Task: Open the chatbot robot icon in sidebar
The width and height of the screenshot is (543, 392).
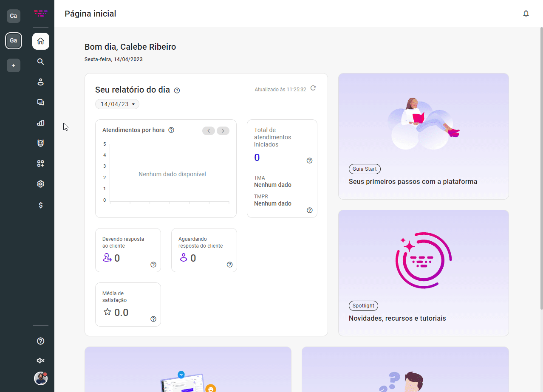Action: [x=41, y=143]
